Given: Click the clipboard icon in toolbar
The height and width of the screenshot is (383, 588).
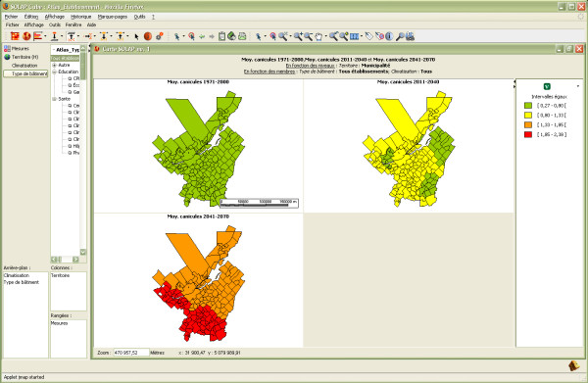Looking at the screenshot, I should pyautogui.click(x=222, y=36).
